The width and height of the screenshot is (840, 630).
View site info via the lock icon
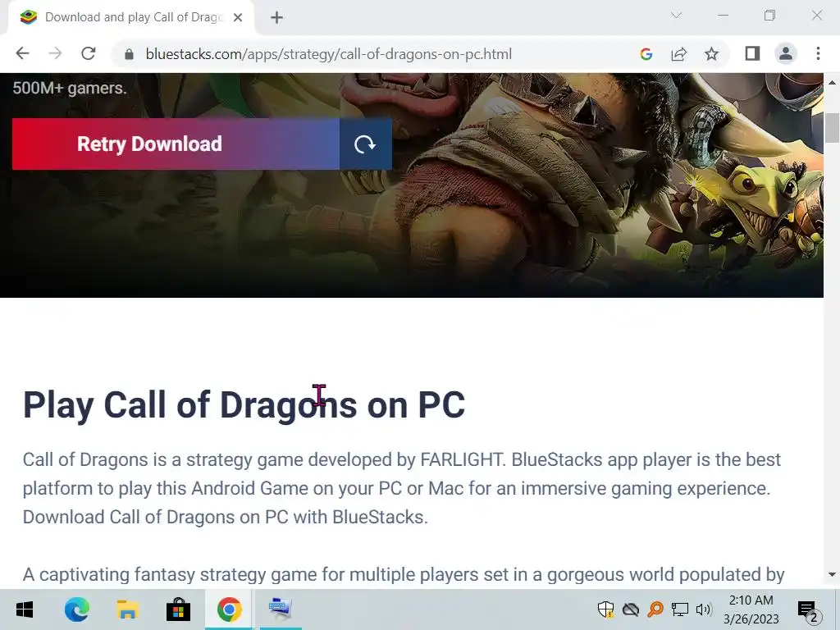pos(129,54)
